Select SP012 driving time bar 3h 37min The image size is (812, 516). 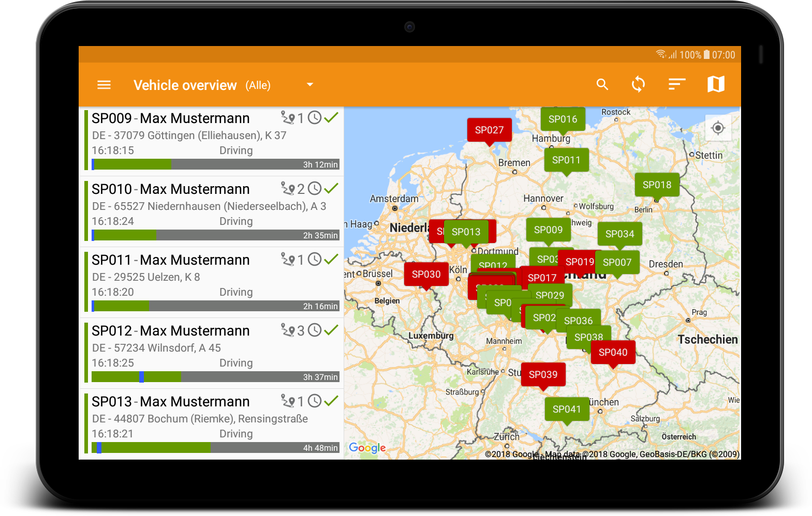point(215,377)
